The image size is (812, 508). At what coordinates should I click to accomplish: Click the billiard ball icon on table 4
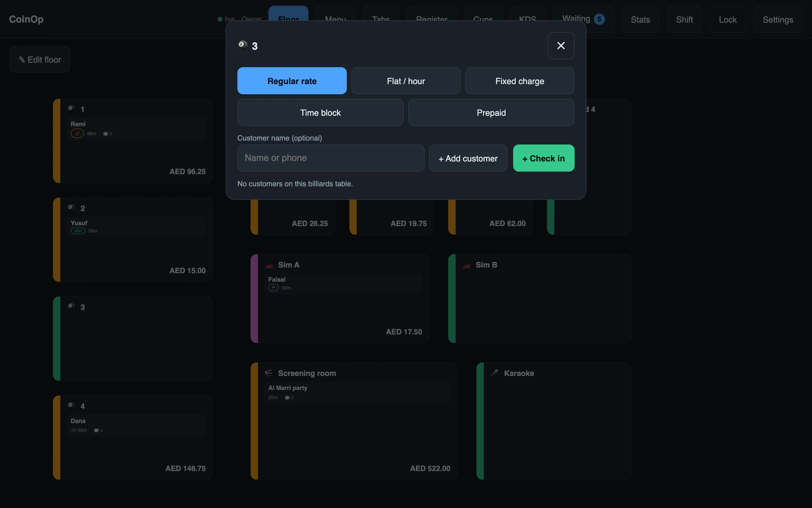pos(71,405)
